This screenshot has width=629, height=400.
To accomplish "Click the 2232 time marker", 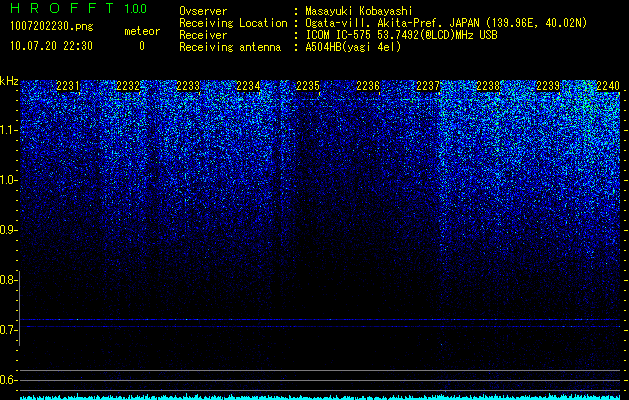I will 128,86.
